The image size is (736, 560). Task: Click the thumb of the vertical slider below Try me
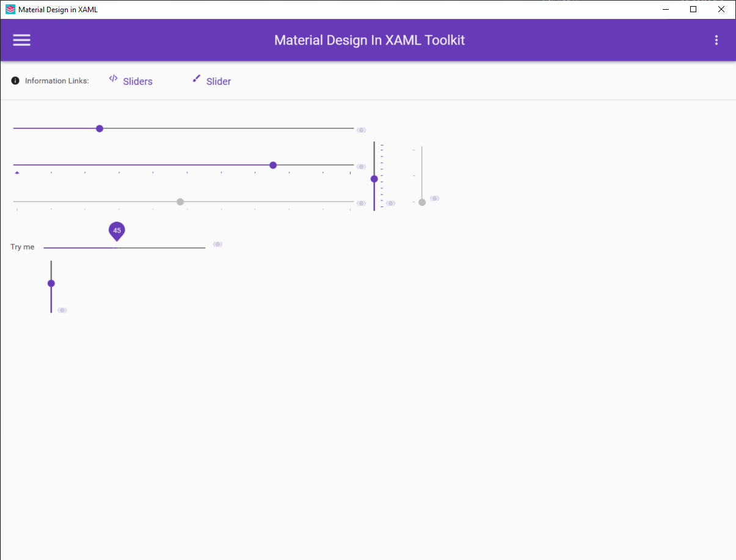click(51, 283)
